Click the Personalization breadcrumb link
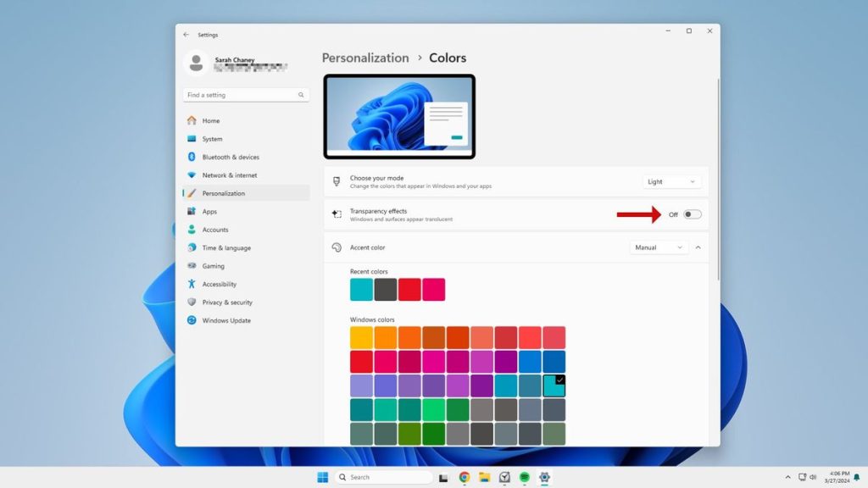Screen dimensions: 868x488 tap(365, 58)
